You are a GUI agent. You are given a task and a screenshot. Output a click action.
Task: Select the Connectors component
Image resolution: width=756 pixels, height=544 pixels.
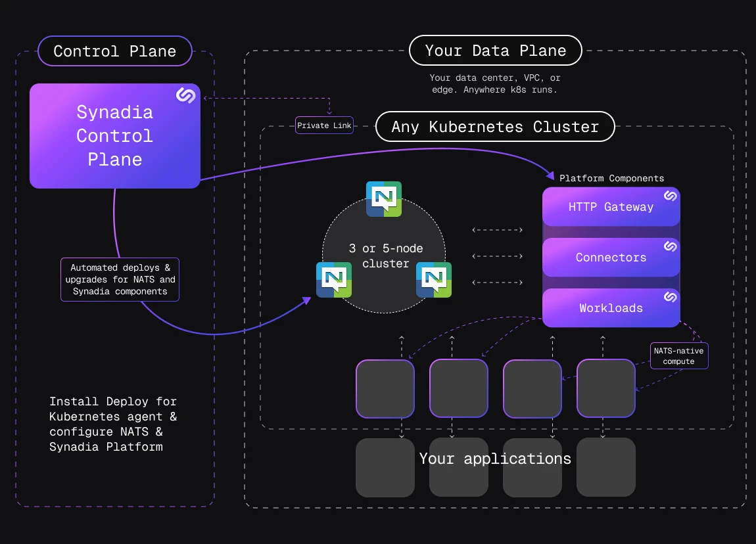611,258
